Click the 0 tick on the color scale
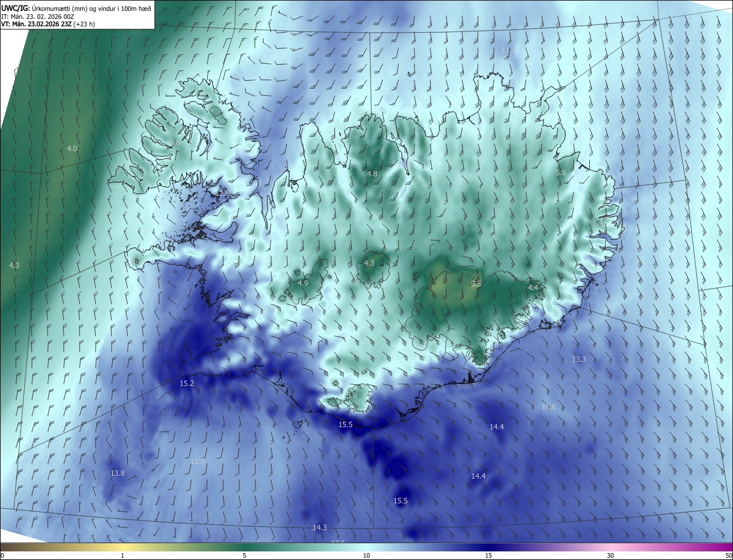This screenshot has height=560, width=733. tap(2, 556)
